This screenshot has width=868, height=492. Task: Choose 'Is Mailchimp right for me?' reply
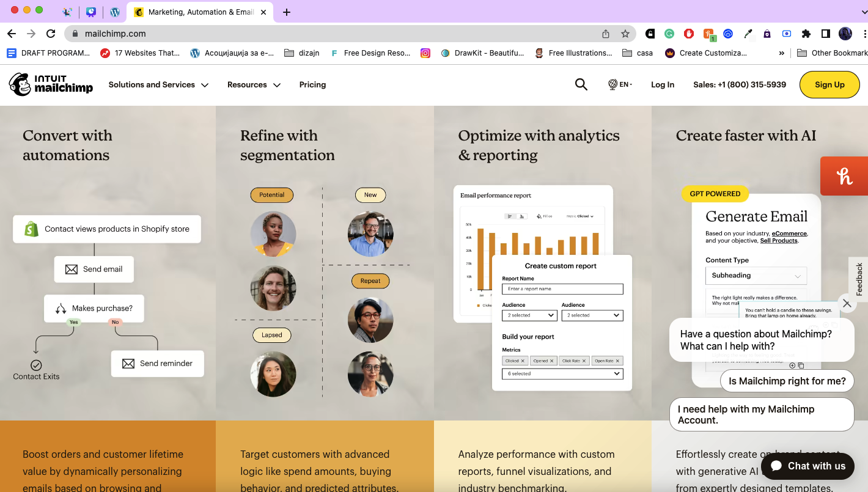click(787, 381)
